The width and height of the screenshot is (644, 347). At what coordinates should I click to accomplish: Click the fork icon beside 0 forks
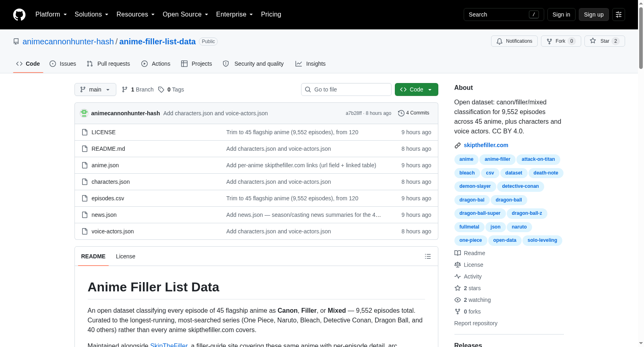458,312
